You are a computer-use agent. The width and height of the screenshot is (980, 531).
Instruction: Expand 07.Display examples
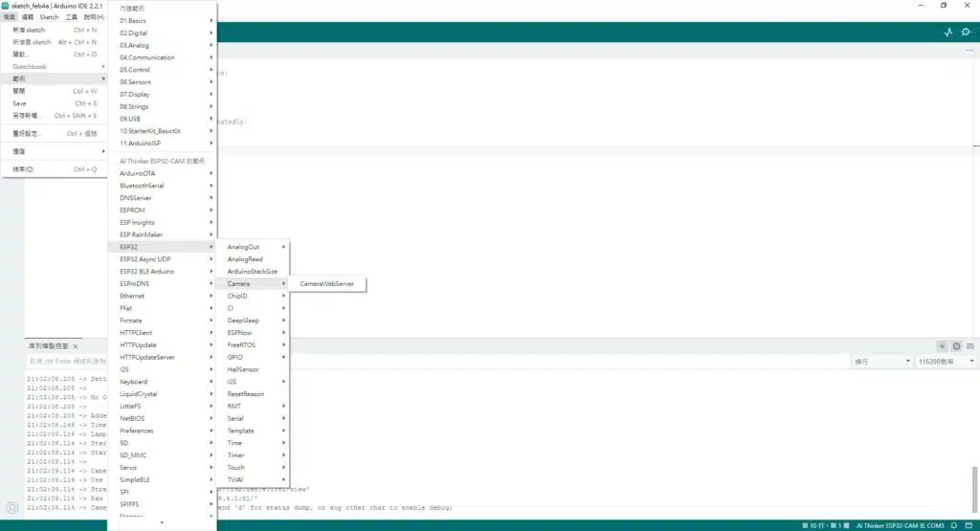163,95
